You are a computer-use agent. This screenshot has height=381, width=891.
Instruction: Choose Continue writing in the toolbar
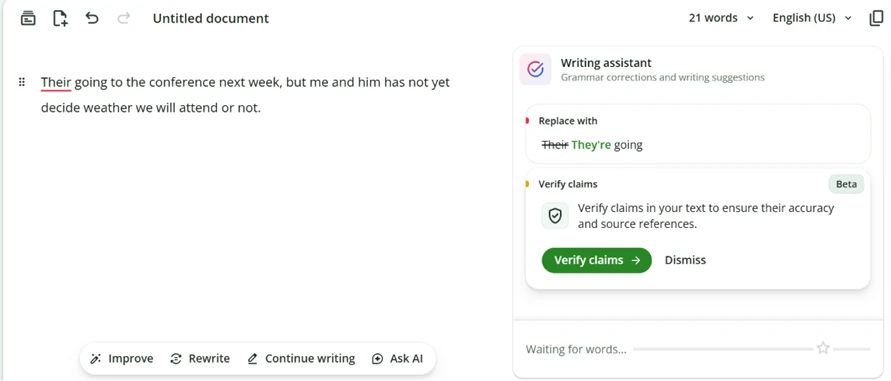(x=301, y=359)
